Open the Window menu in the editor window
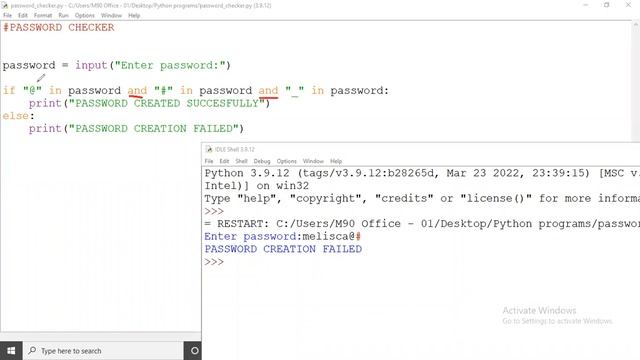This screenshot has height=360, width=640. 111,16
